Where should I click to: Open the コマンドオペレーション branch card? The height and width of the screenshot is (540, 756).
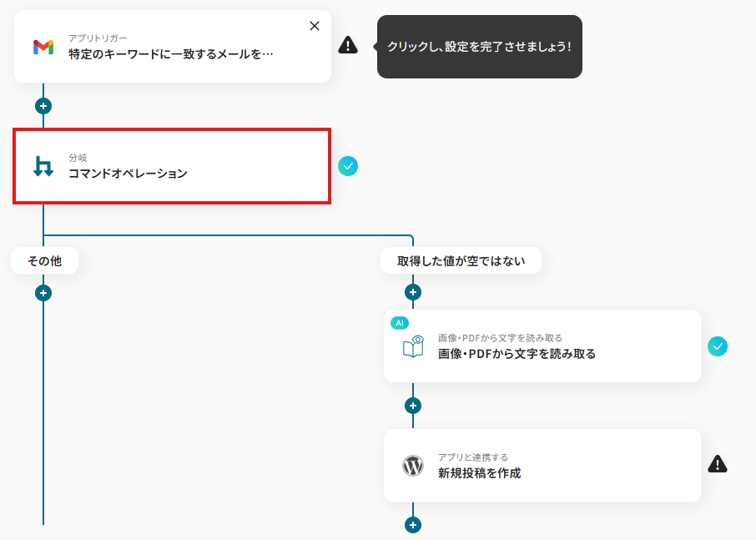[x=172, y=166]
